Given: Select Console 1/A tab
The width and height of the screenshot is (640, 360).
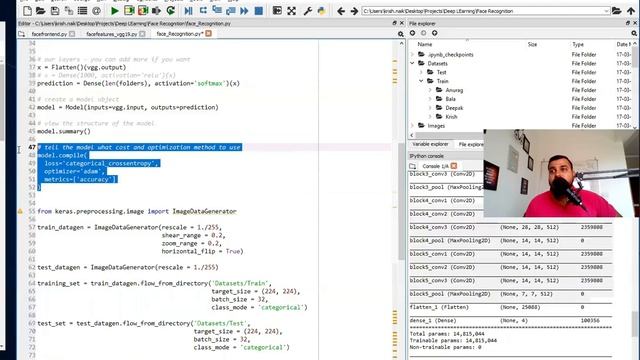Looking at the screenshot, I should [435, 166].
